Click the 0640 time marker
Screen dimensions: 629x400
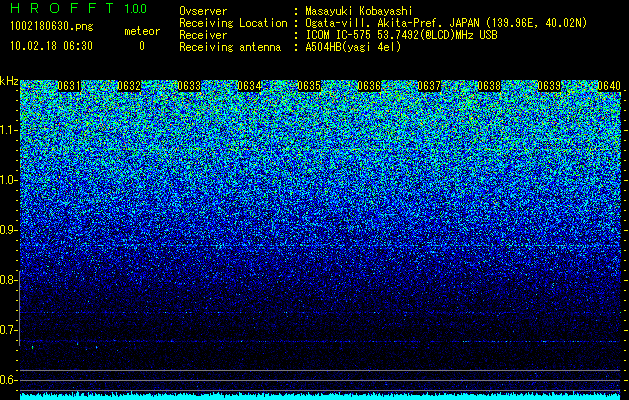point(609,86)
